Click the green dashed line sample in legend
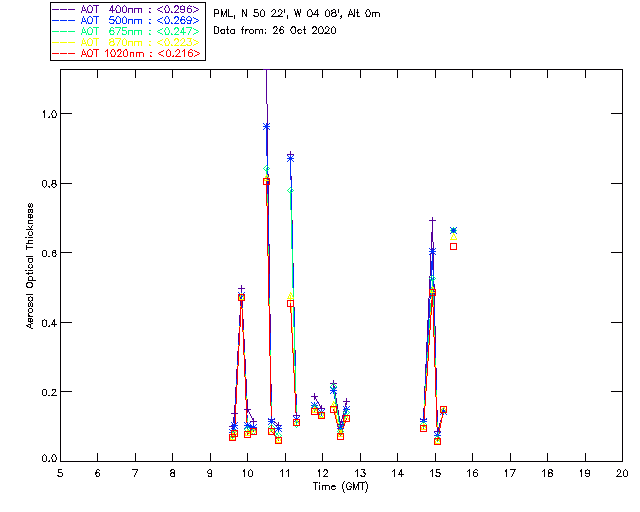This screenshot has height=512, width=640. coord(64,31)
